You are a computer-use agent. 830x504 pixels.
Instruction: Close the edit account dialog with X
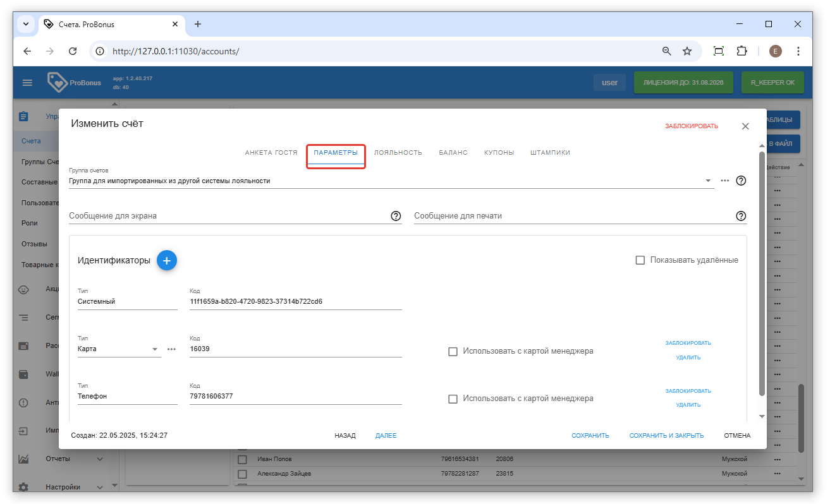[745, 126]
